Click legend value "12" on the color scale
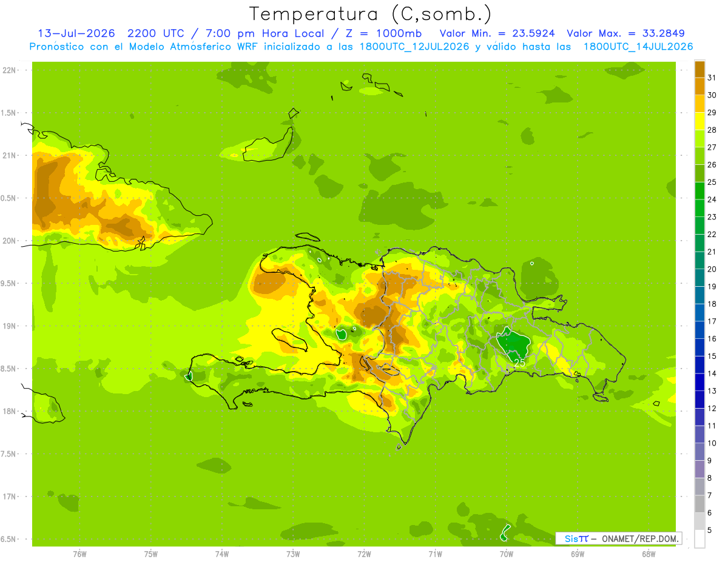Screen dimensions: 728x562 point(712,409)
